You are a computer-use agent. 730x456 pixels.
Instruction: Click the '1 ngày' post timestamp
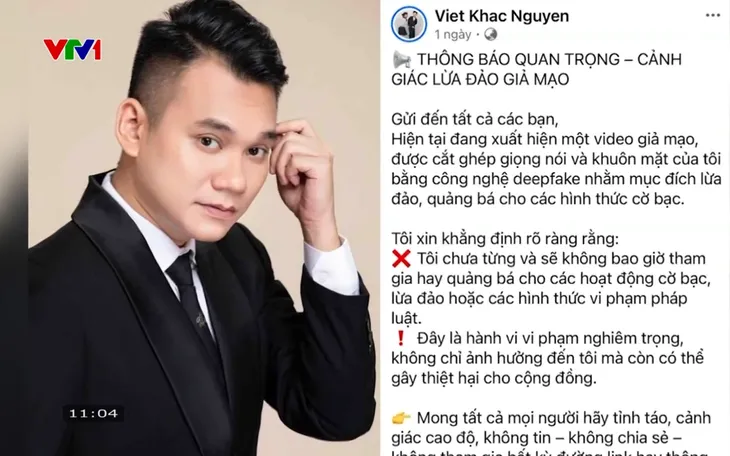(453, 34)
